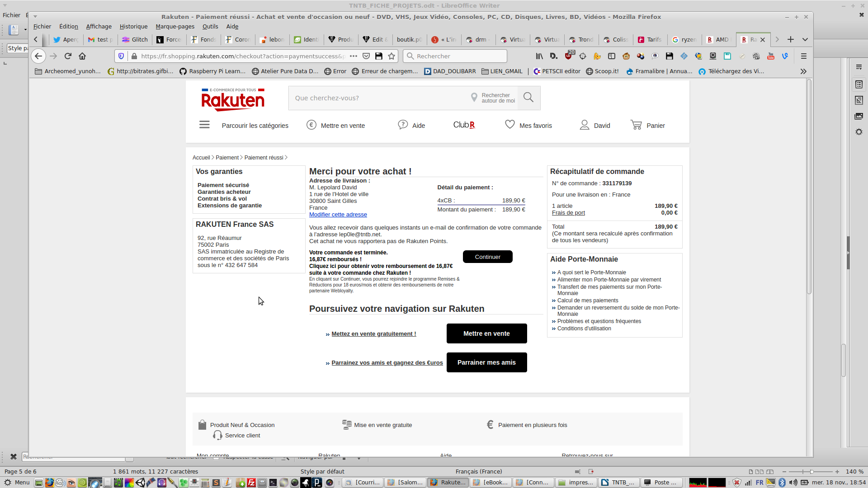868x488 pixels.
Task: Bookmark this page with the star icon
Action: [x=392, y=56]
